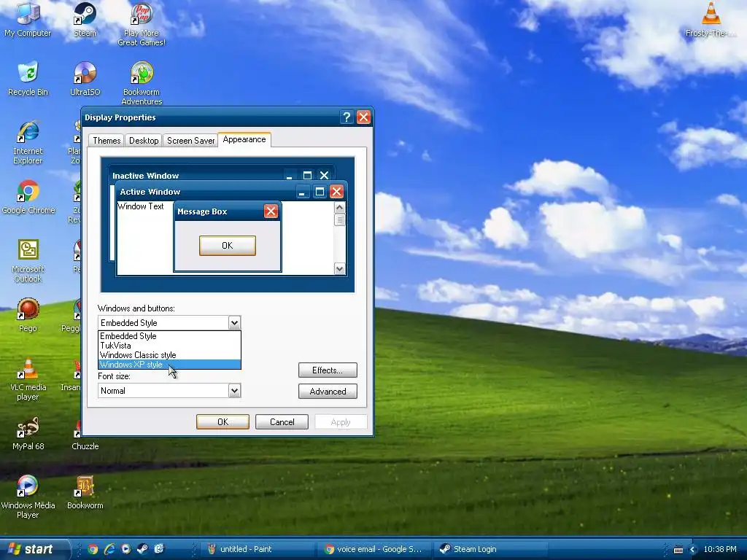Click the taskbar clock showing 10:38 PM
The image size is (747, 560).
[x=720, y=550]
